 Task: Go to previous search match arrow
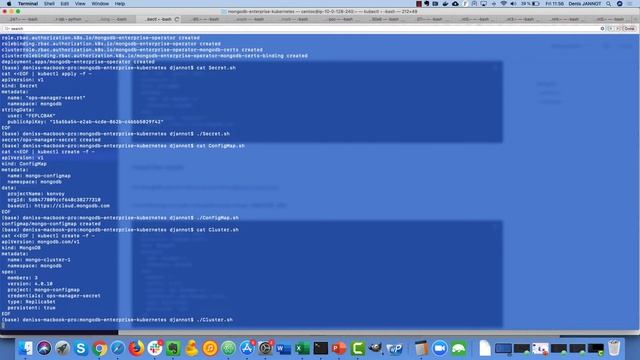(611, 29)
